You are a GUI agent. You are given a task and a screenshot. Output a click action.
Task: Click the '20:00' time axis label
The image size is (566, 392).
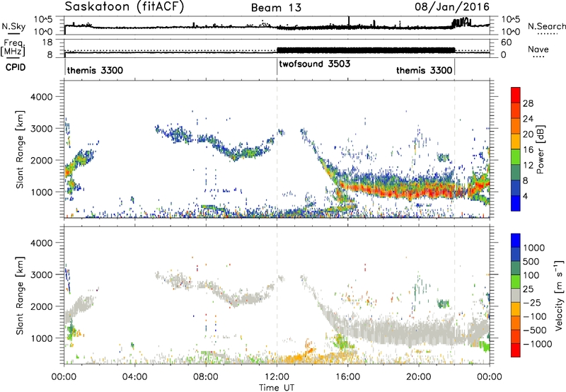coord(419,376)
